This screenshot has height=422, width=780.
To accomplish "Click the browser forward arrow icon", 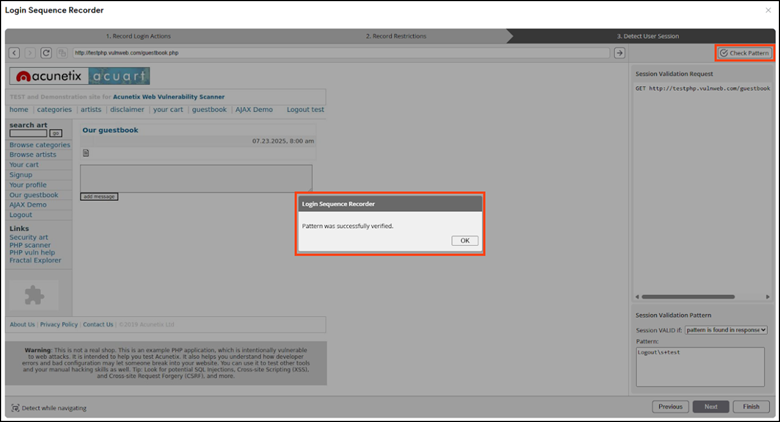I will tap(30, 53).
